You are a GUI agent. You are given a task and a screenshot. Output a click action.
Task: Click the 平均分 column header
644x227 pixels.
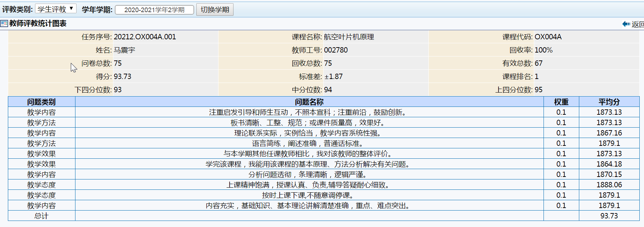coord(609,102)
